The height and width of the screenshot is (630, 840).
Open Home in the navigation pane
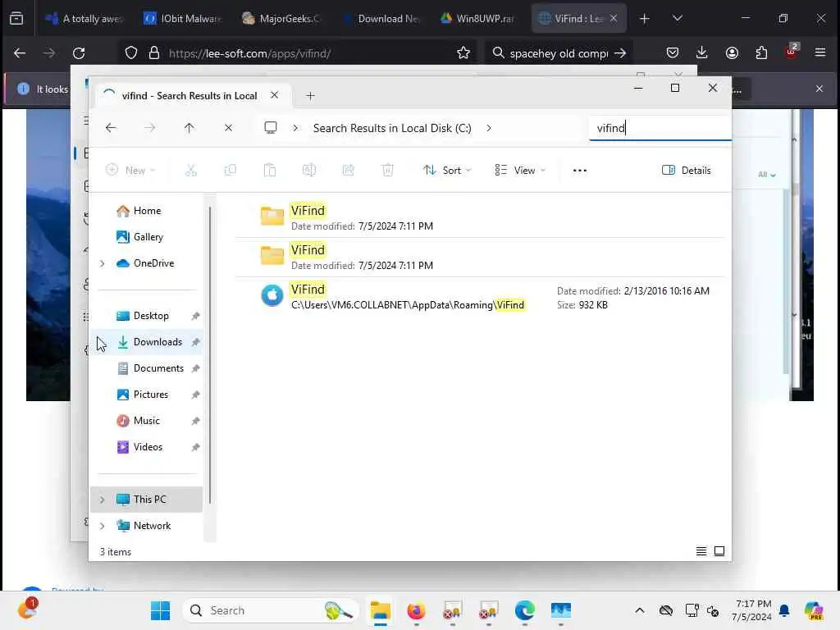(x=148, y=211)
